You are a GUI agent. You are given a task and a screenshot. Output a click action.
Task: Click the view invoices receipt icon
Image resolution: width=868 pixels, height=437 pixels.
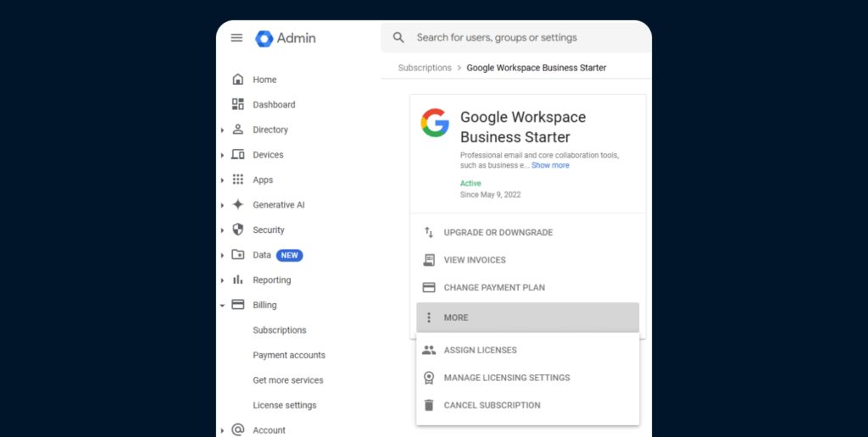(x=429, y=260)
